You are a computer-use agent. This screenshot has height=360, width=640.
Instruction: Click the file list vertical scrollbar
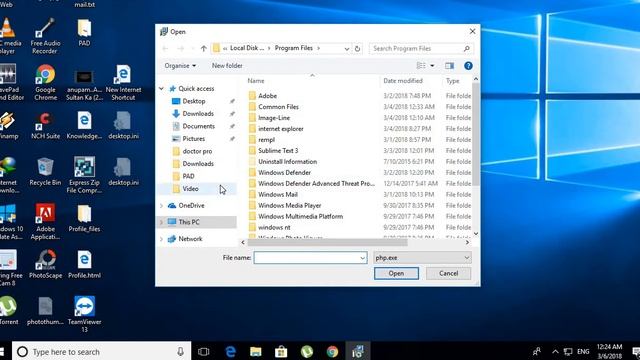coord(476,135)
